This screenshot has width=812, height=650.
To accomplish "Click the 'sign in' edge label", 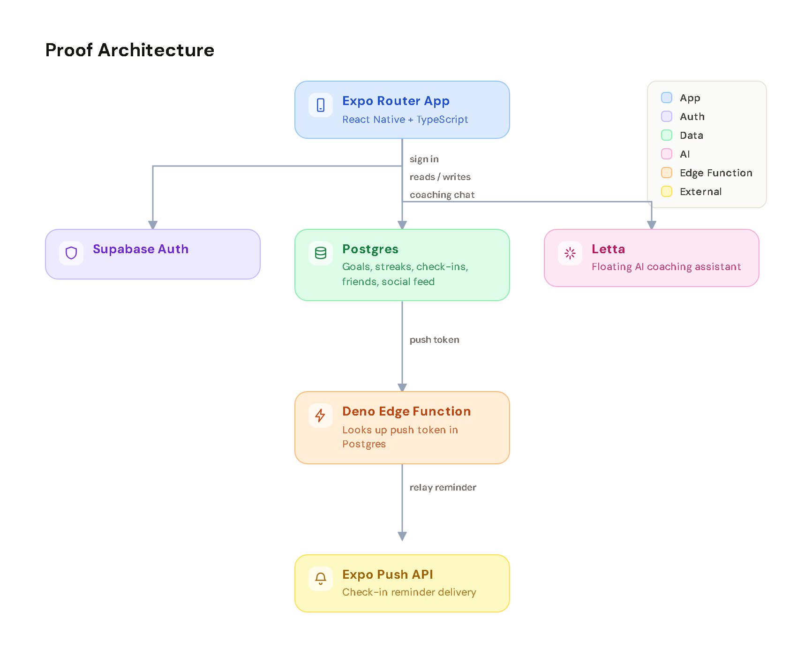I will 424,159.
